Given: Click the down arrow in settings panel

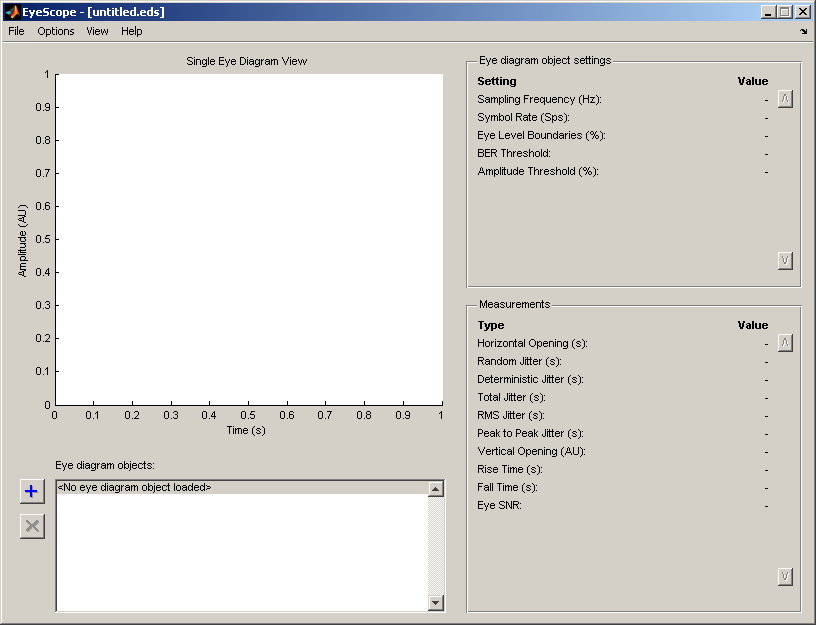Looking at the screenshot, I should [x=785, y=260].
